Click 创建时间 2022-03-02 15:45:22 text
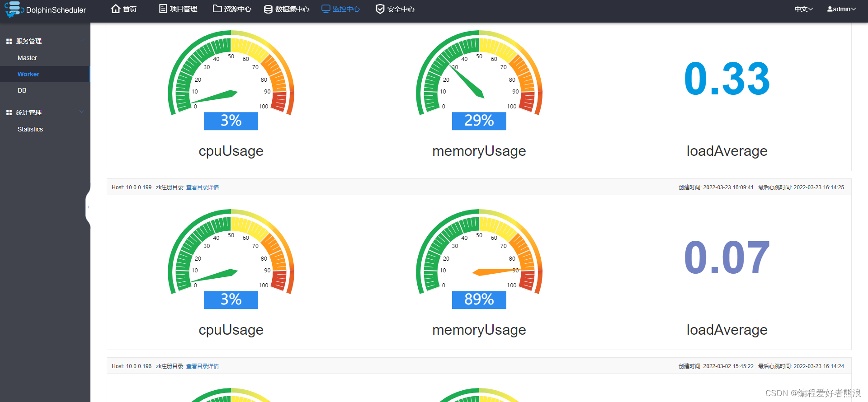Image resolution: width=868 pixels, height=402 pixels. pos(716,366)
